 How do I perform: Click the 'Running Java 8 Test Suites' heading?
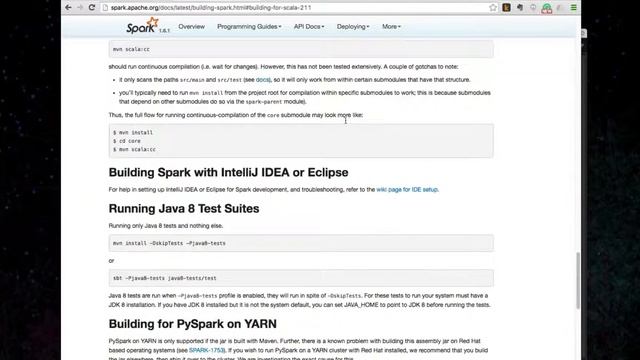[184, 209]
